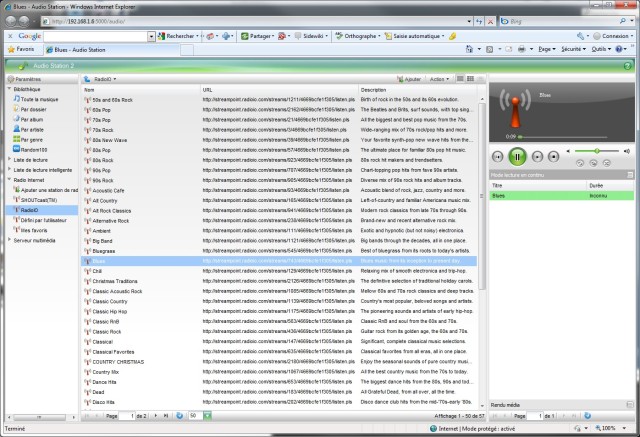Browse music Par artiste
640x437 pixels.
tap(29, 130)
